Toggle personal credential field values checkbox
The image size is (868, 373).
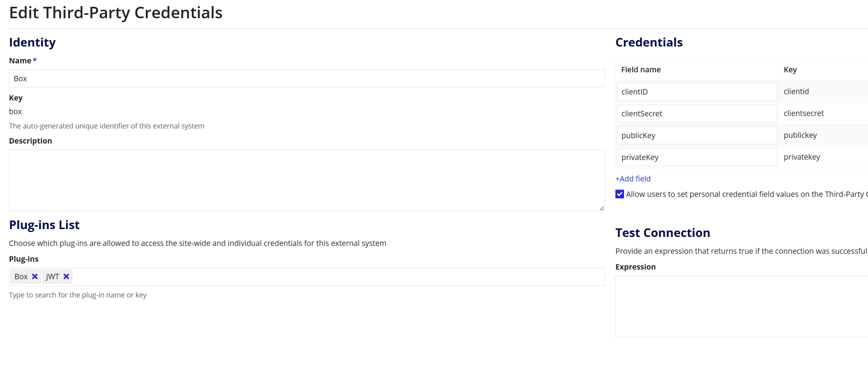[x=620, y=194]
